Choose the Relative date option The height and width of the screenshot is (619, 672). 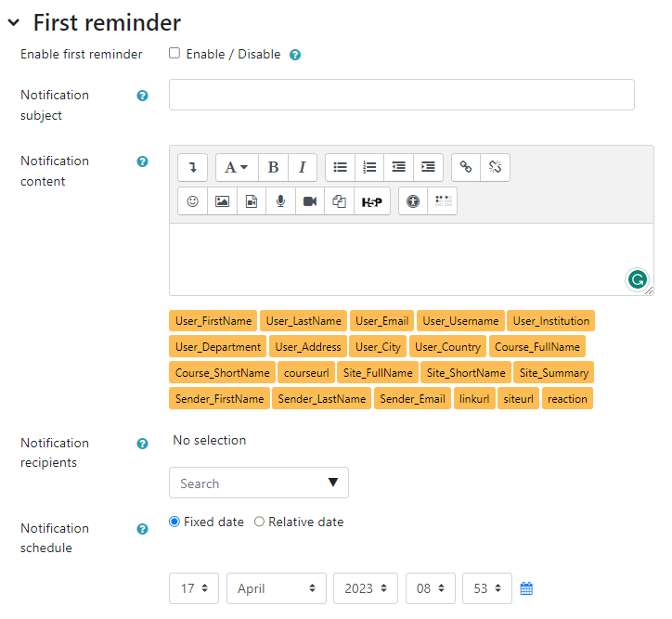pos(259,522)
